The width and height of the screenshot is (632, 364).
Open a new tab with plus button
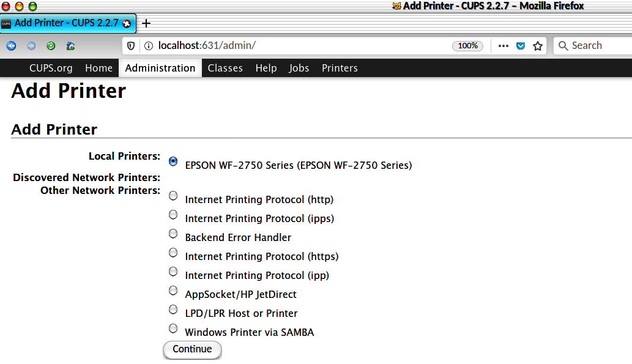pos(146,23)
